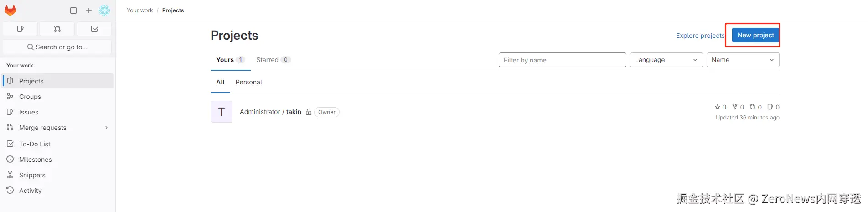The image size is (868, 212).
Task: Click the plus create-new icon
Action: point(89,10)
